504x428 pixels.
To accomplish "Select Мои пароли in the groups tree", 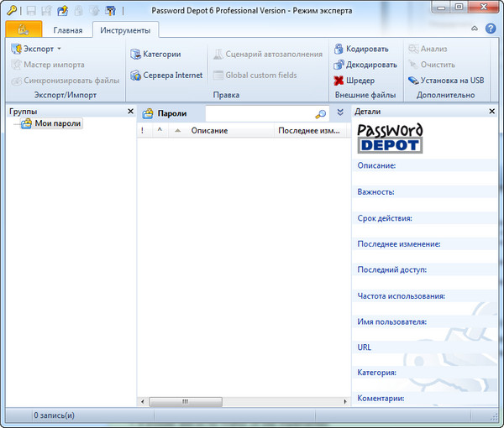I will pos(57,123).
